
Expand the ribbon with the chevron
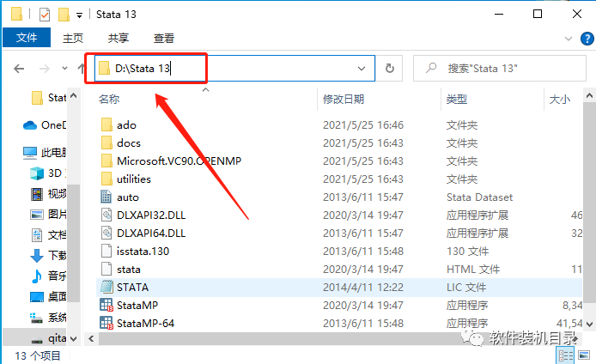569,39
